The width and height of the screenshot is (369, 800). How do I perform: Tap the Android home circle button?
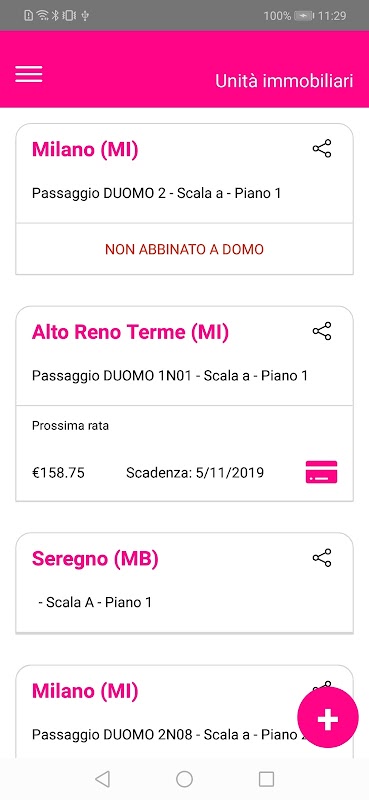184,779
